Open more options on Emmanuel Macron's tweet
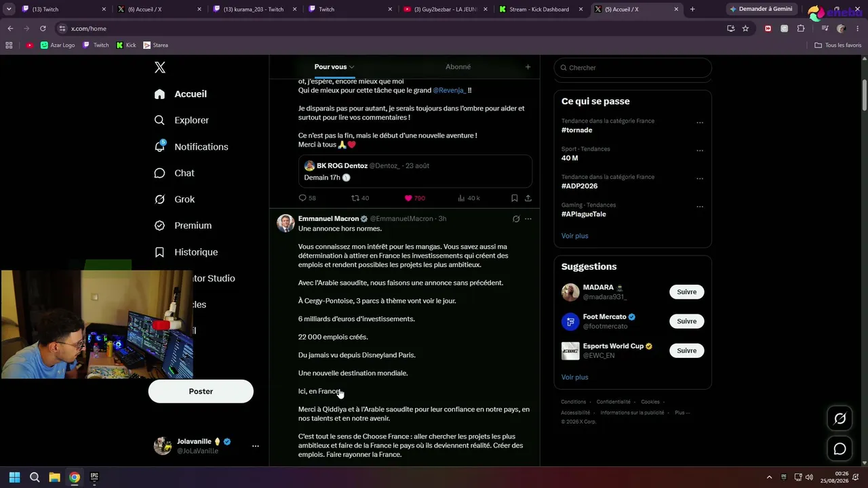868x488 pixels. [528, 219]
